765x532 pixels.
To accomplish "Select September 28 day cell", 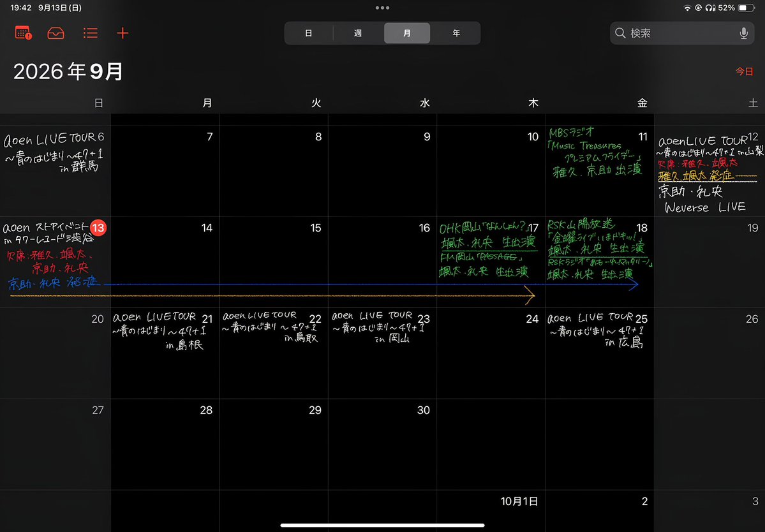I will pyautogui.click(x=165, y=445).
